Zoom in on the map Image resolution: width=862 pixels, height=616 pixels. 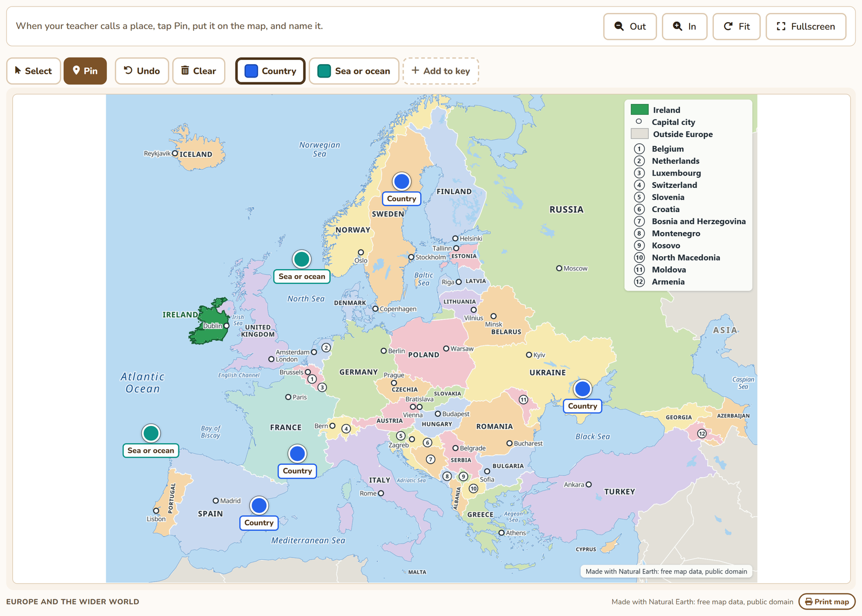pos(684,26)
